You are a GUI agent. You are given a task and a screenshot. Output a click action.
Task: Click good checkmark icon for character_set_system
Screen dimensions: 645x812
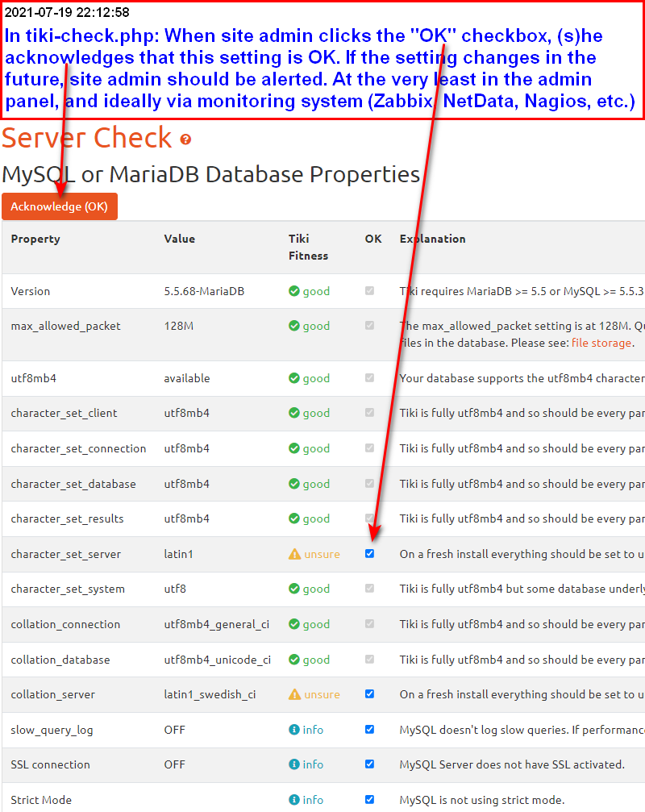294,589
